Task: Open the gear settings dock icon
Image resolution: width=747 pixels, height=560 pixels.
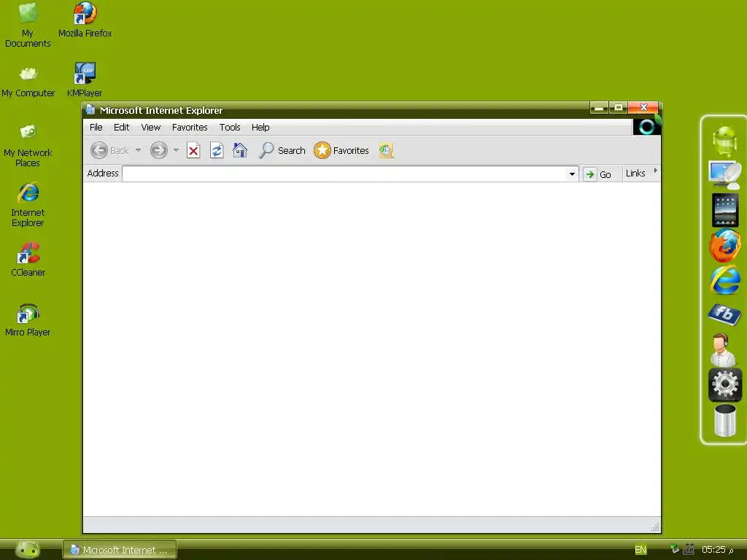Action: click(725, 384)
